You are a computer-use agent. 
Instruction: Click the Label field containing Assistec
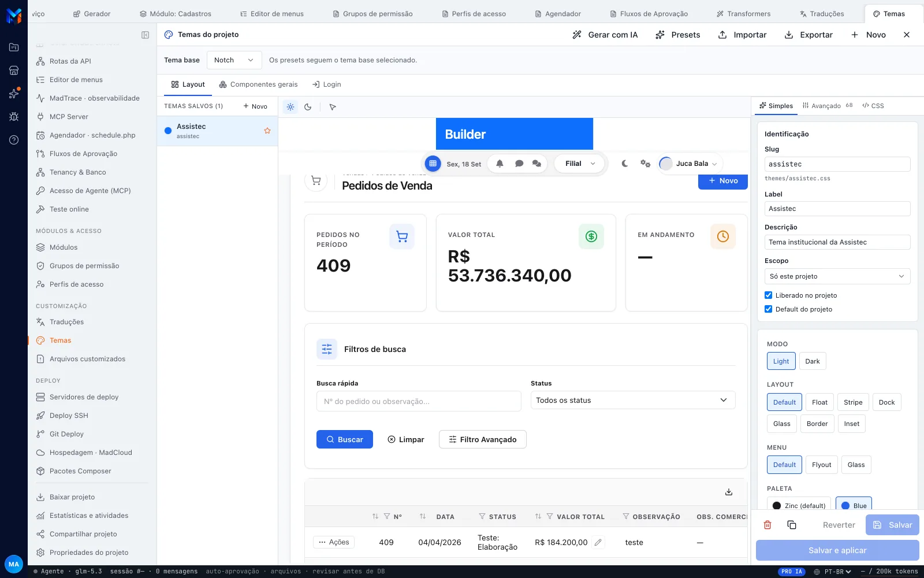837,209
